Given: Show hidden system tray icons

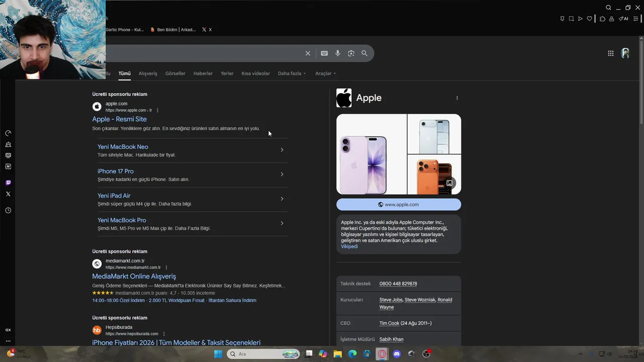Looking at the screenshot, I should tap(580, 354).
